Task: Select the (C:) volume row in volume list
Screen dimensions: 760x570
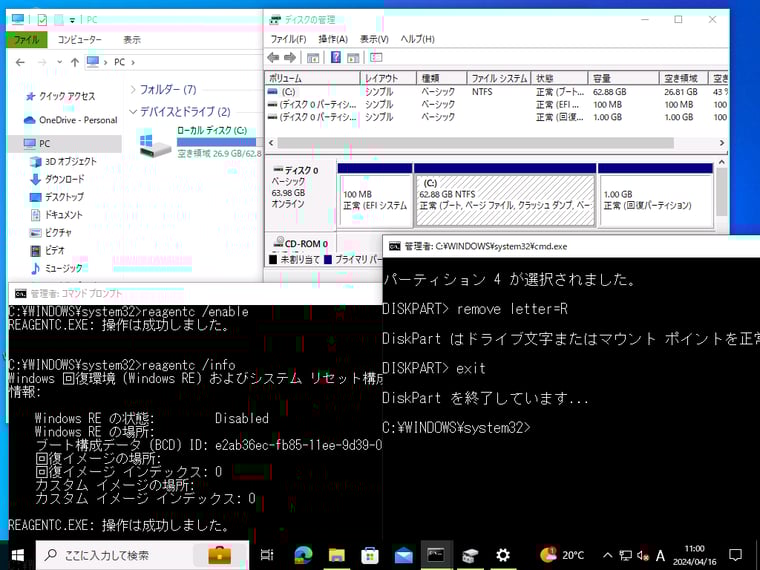Action: [x=496, y=92]
